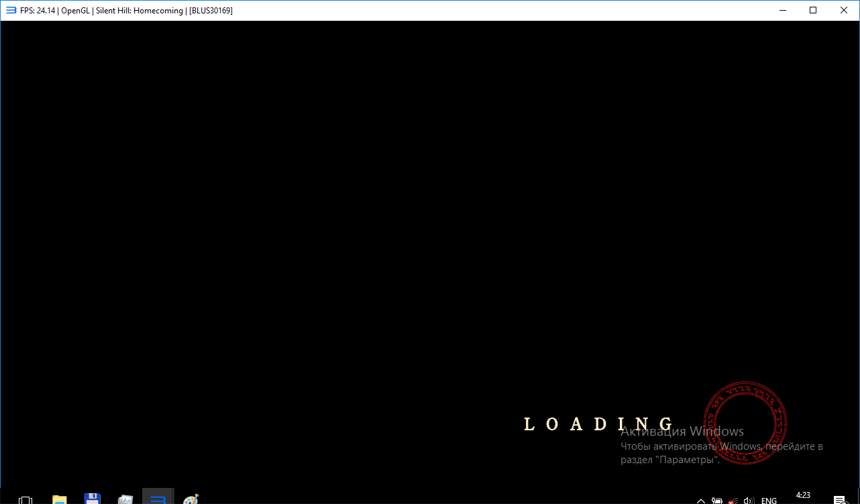The image size is (860, 504).
Task: Click the 4:23 clock in taskbar
Action: 803,496
